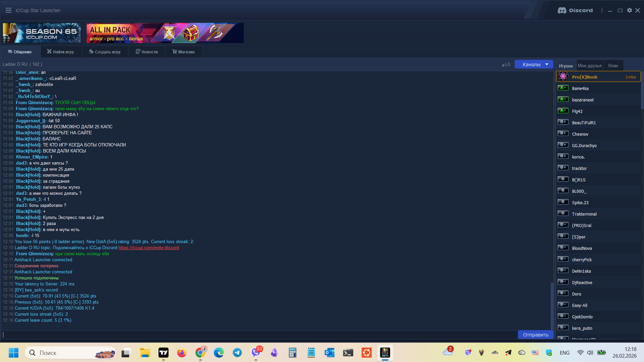The height and width of the screenshot is (362, 644).
Task: Select player DjReactive in the list
Action: pyautogui.click(x=598, y=282)
